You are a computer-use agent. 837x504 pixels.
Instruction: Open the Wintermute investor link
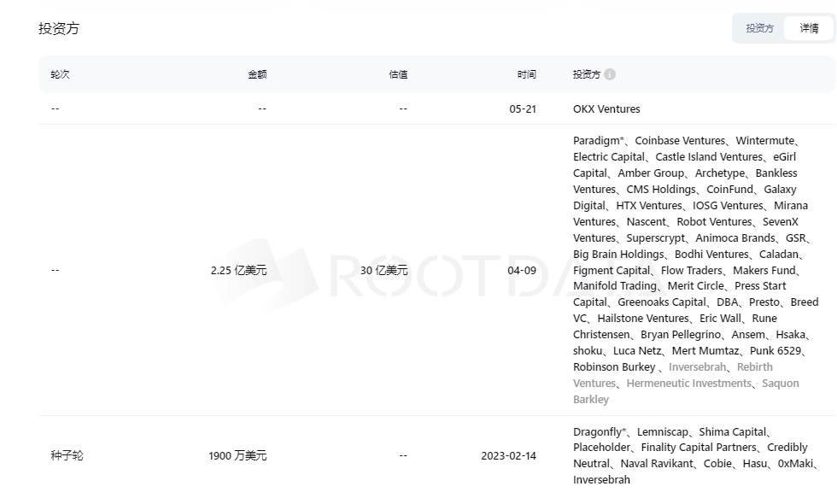[x=765, y=140]
